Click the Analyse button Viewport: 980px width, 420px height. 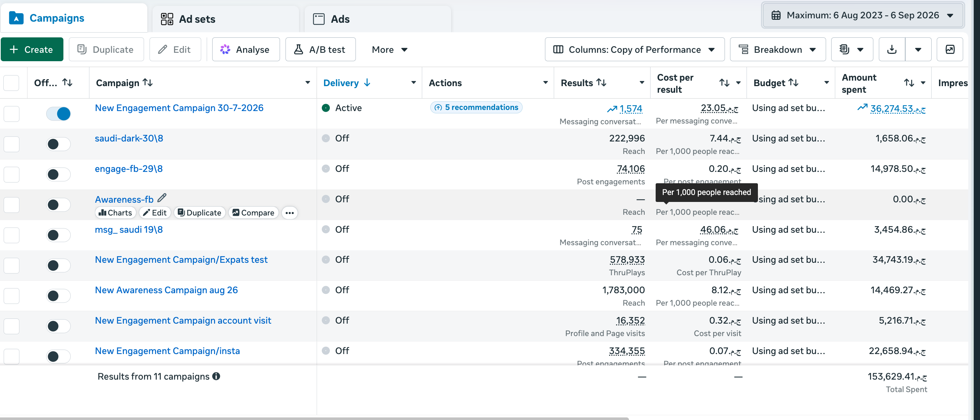click(x=246, y=49)
